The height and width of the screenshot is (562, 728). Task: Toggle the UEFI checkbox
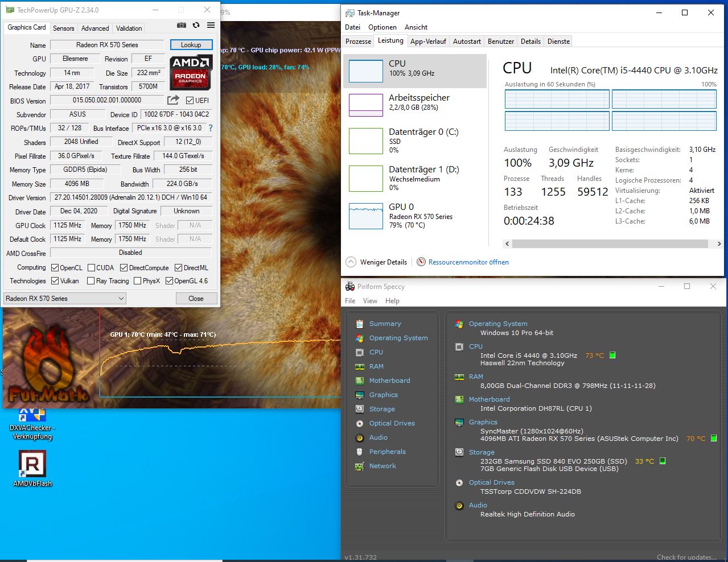coord(190,101)
